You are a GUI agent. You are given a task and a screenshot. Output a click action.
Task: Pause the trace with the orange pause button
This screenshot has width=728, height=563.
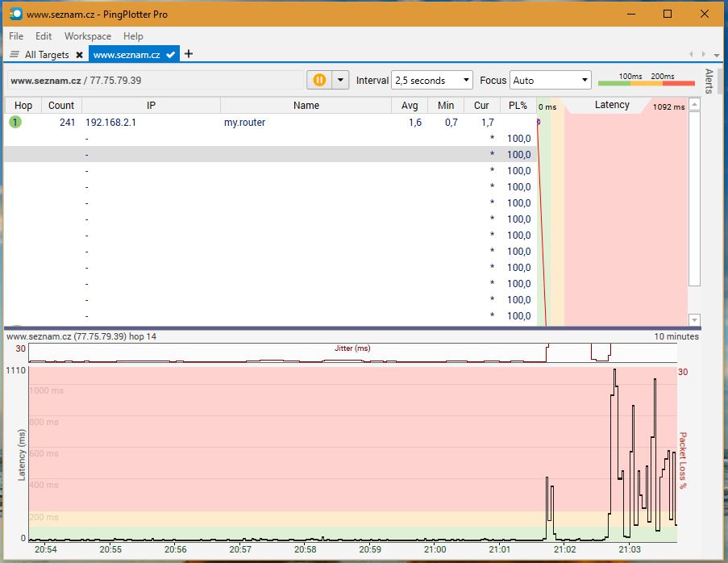click(318, 80)
